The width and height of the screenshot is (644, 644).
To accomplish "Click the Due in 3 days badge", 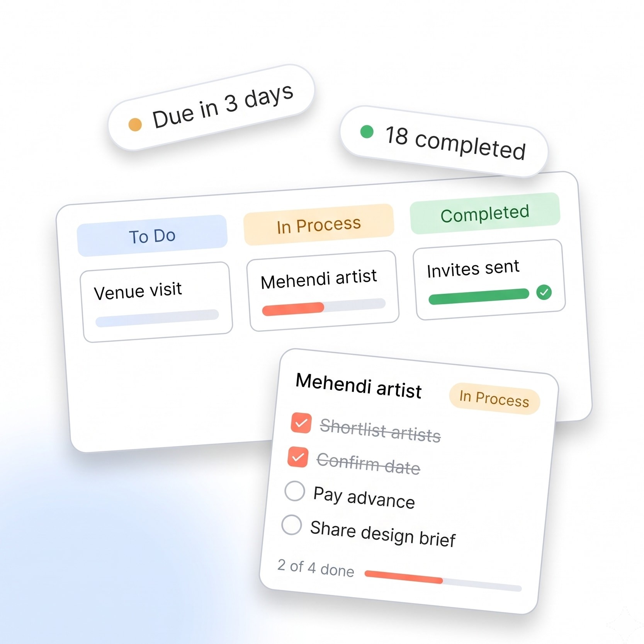I will (211, 107).
